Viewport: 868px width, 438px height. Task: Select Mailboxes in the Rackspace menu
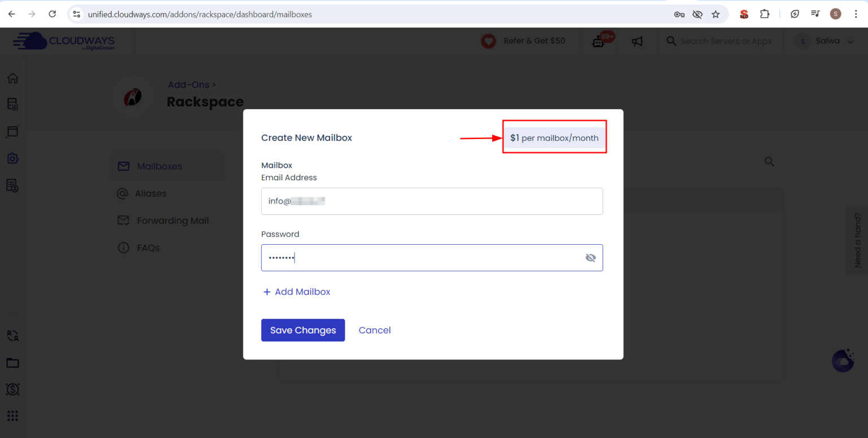point(167,166)
